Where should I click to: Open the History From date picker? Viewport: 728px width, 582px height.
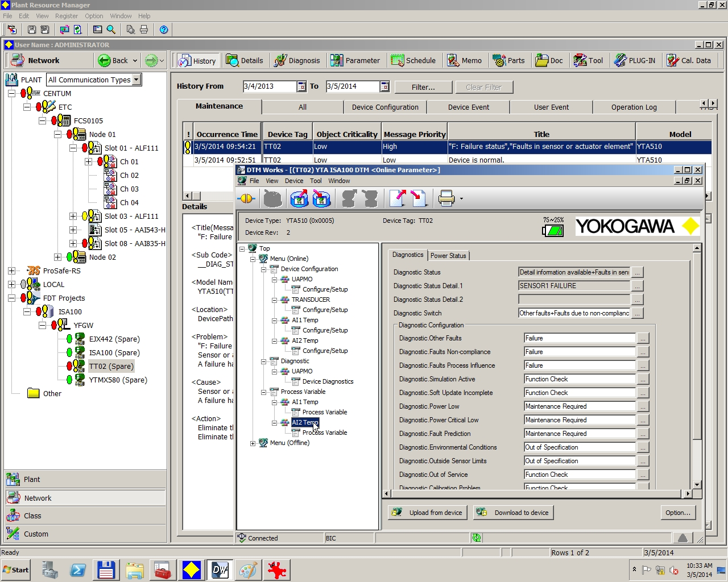[302, 86]
